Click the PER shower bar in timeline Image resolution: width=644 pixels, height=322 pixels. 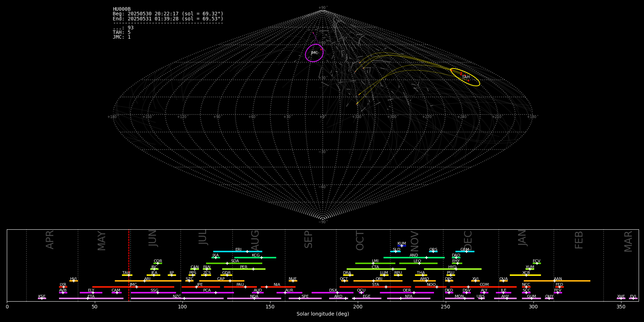pyautogui.click(x=244, y=269)
